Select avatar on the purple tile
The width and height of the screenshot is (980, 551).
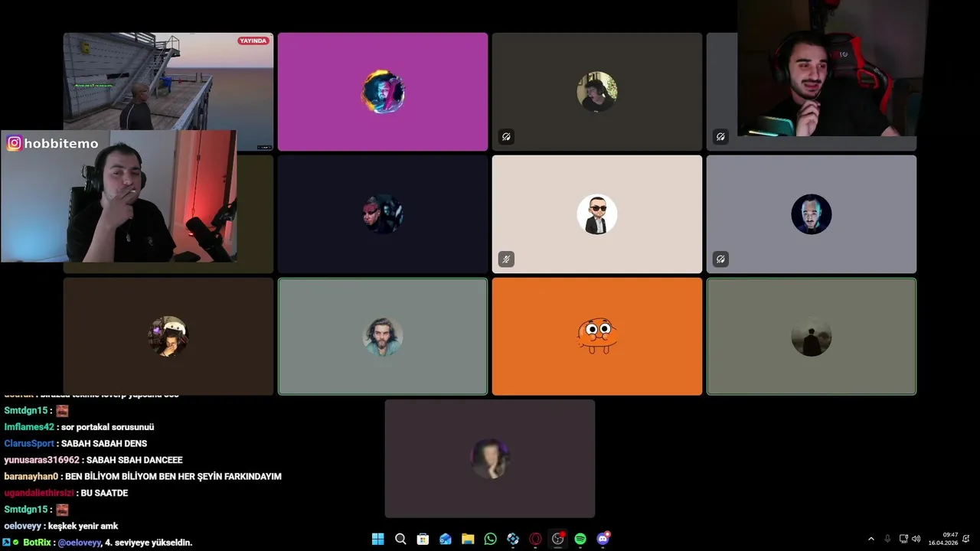[x=383, y=92]
